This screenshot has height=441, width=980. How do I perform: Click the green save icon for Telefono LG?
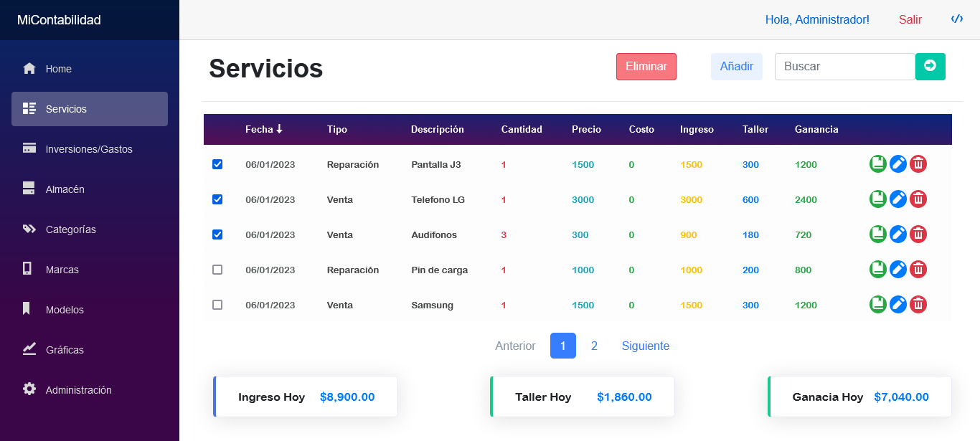877,199
